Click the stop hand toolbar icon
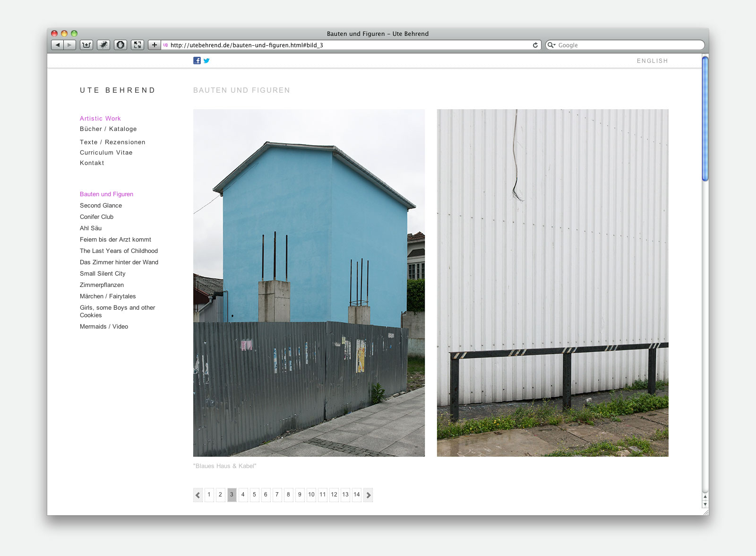 tap(120, 45)
